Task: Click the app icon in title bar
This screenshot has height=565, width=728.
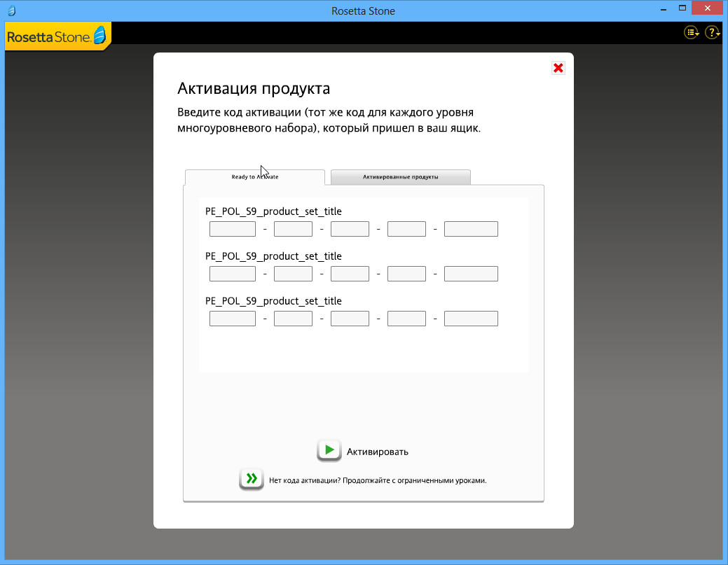Action: pos(11,11)
